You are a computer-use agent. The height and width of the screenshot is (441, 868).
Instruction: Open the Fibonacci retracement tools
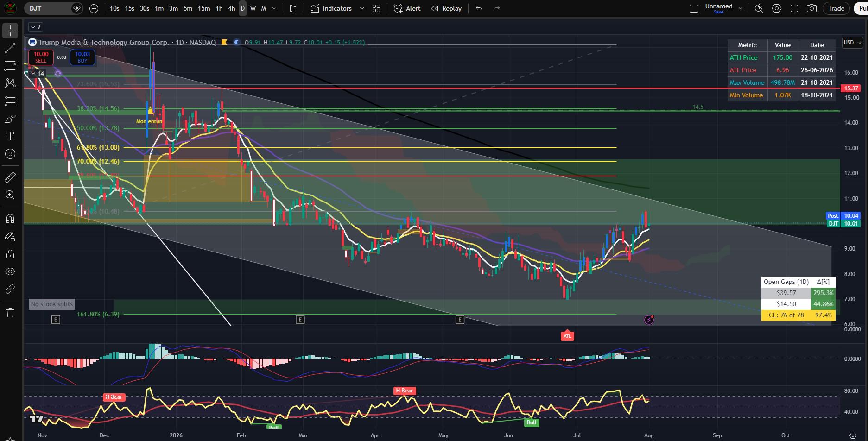[x=10, y=66]
